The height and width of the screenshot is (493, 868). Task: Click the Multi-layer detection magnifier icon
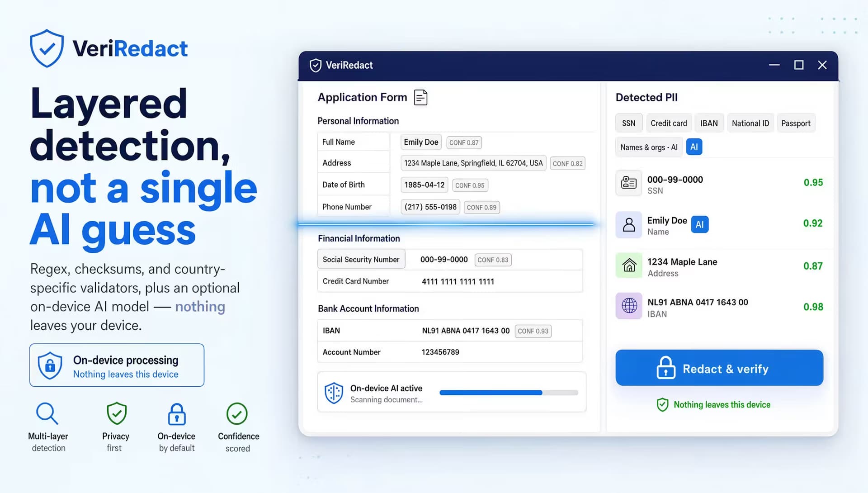pyautogui.click(x=47, y=413)
